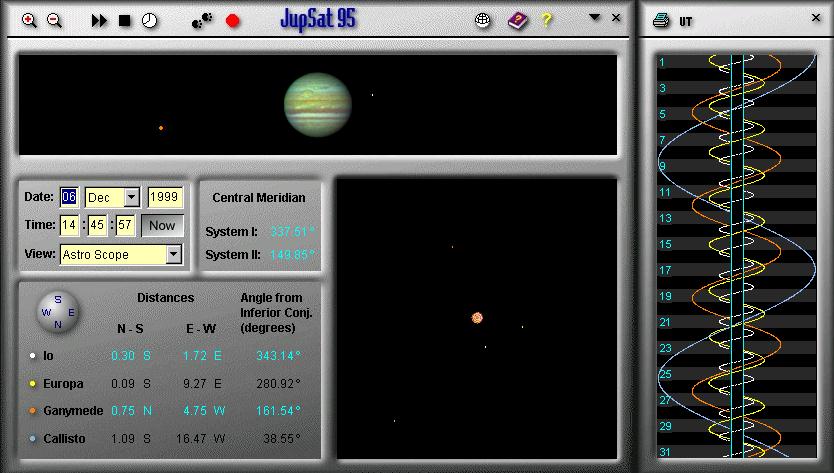This screenshot has height=473, width=834.
Task: Click Io N-S distance 0.30
Action: [x=123, y=355]
